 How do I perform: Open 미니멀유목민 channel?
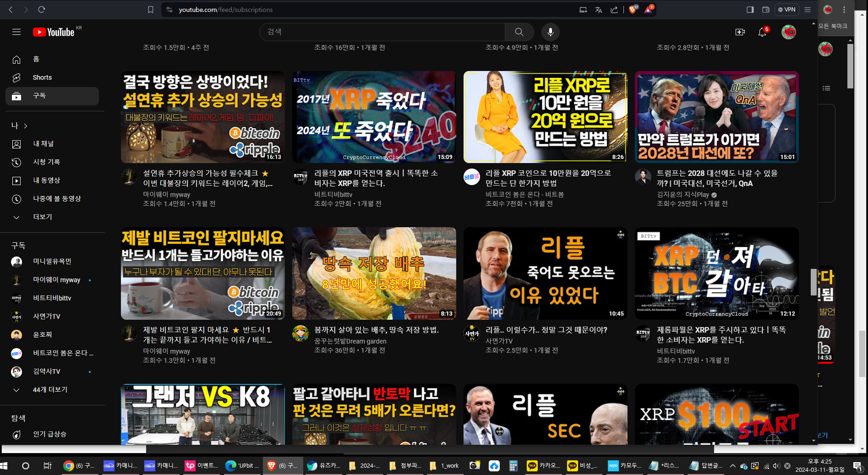coord(52,262)
